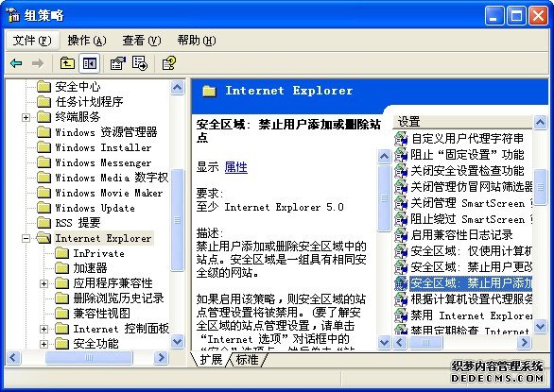Click the description pane vertical scrollbar thumb
The image size is (554, 392).
click(x=384, y=198)
